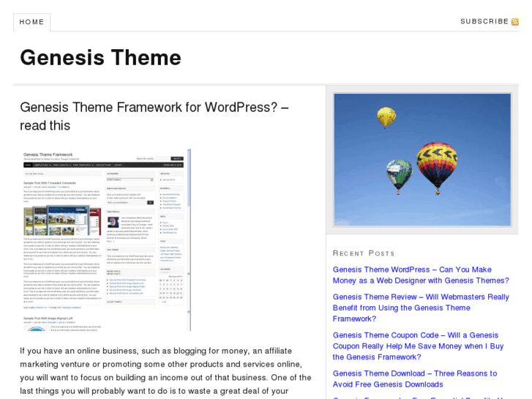Screen dimensions: 532x399
Task: Open recent post 'Genesis Theme Review – Will Webmasters'
Action: pos(421,307)
